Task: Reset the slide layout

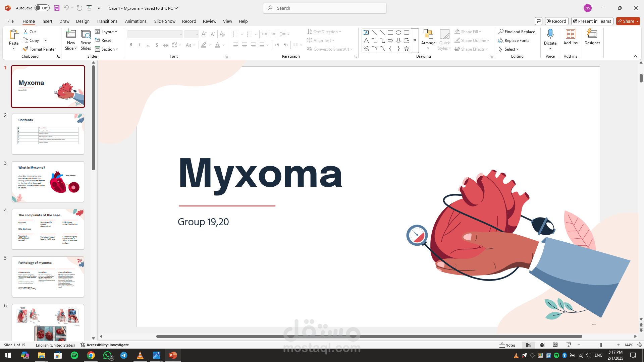Action: coord(103,41)
